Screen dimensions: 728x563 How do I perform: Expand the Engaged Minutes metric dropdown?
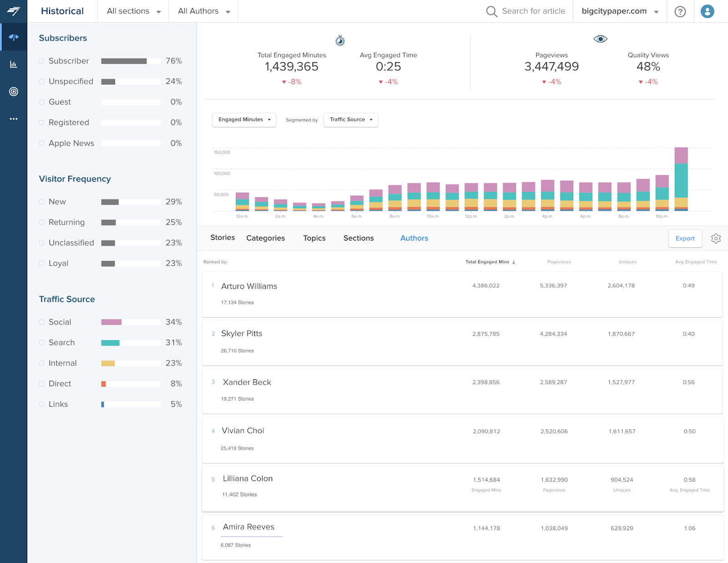click(x=244, y=120)
